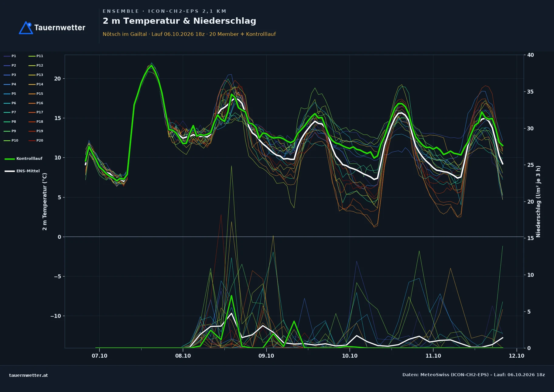Click the Tauernwetter brand name text

pyautogui.click(x=60, y=28)
